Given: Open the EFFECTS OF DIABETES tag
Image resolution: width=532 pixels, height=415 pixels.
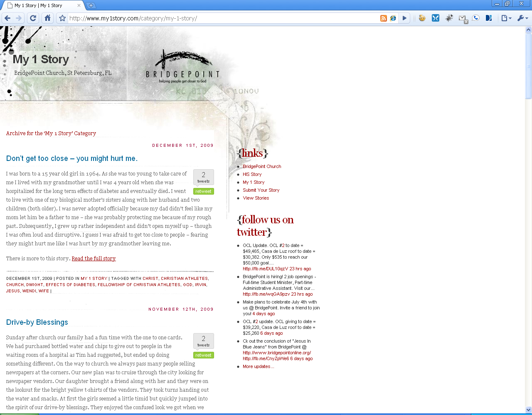Looking at the screenshot, I should point(70,285).
